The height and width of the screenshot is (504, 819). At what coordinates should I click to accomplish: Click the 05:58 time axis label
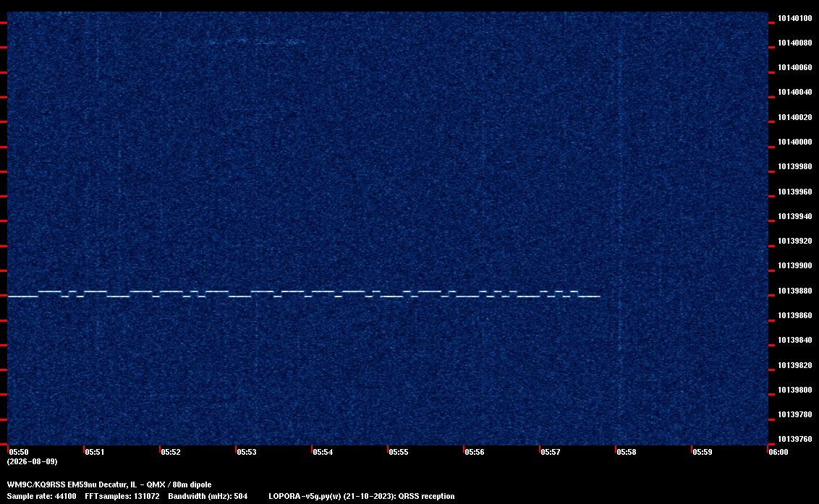(x=627, y=452)
